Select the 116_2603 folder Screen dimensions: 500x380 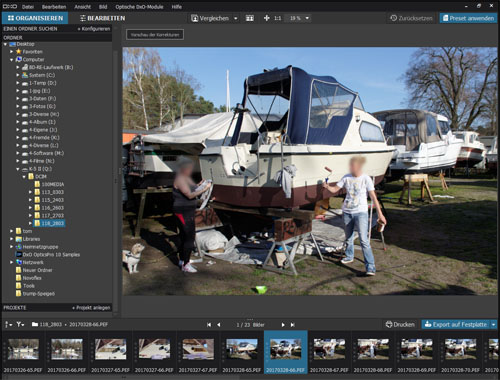click(x=53, y=208)
